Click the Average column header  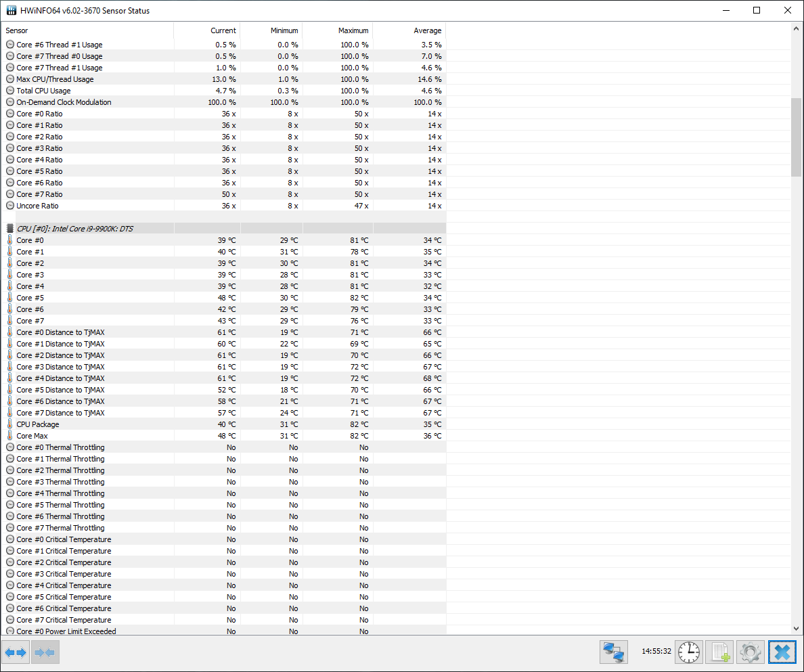coord(409,30)
